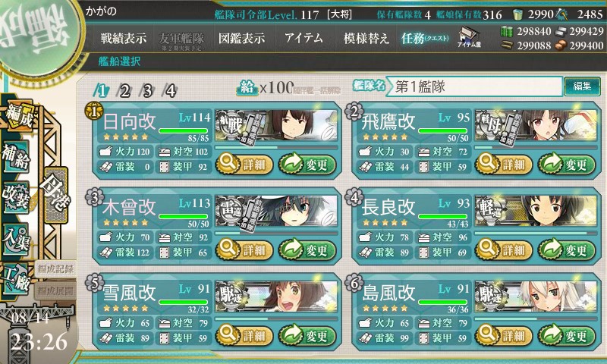607x364 pixels.
Task: Open 任務 quest menu
Action: point(424,38)
